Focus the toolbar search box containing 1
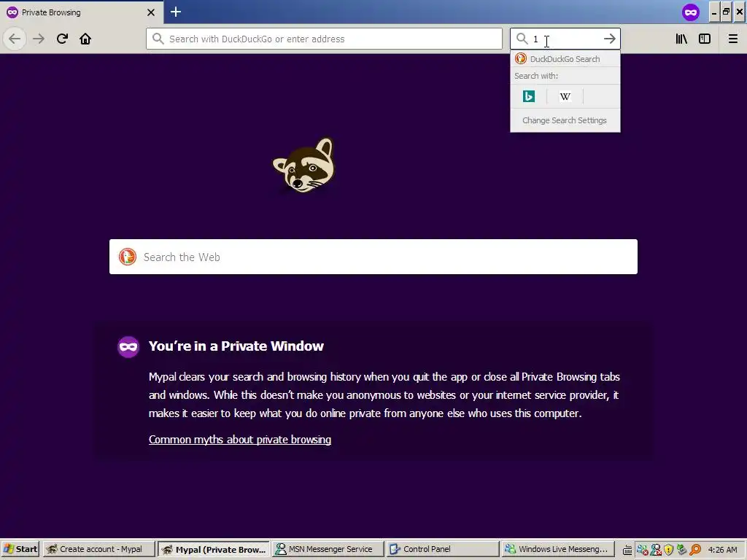Screen dimensions: 747x560 [x=565, y=39]
